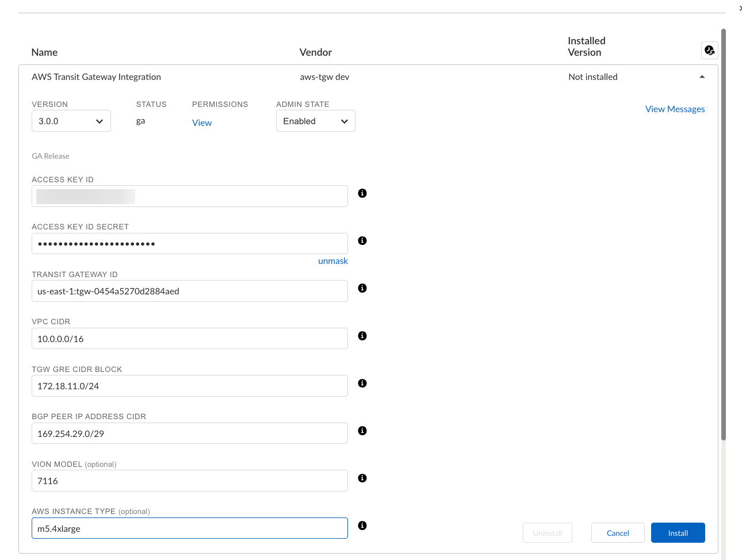
Task: Click the VION Model input field
Action: pyautogui.click(x=190, y=481)
